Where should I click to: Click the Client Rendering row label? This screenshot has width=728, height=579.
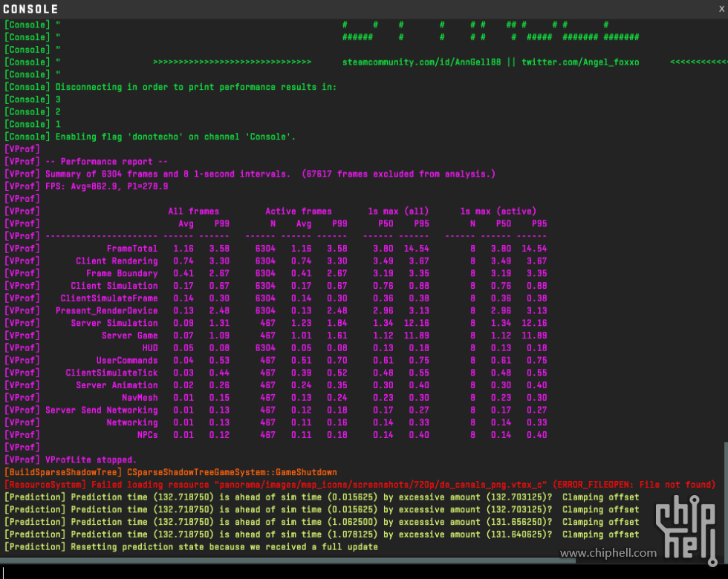click(x=116, y=261)
